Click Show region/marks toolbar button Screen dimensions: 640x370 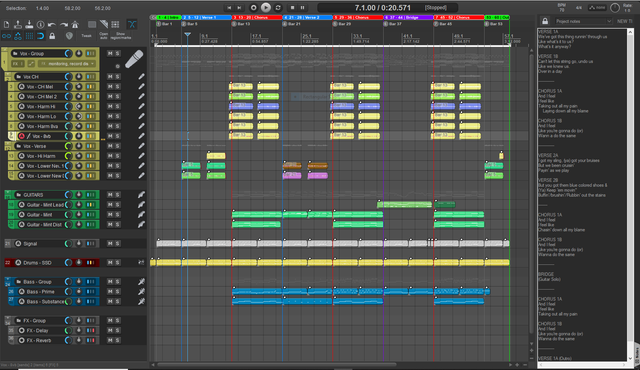click(x=121, y=36)
